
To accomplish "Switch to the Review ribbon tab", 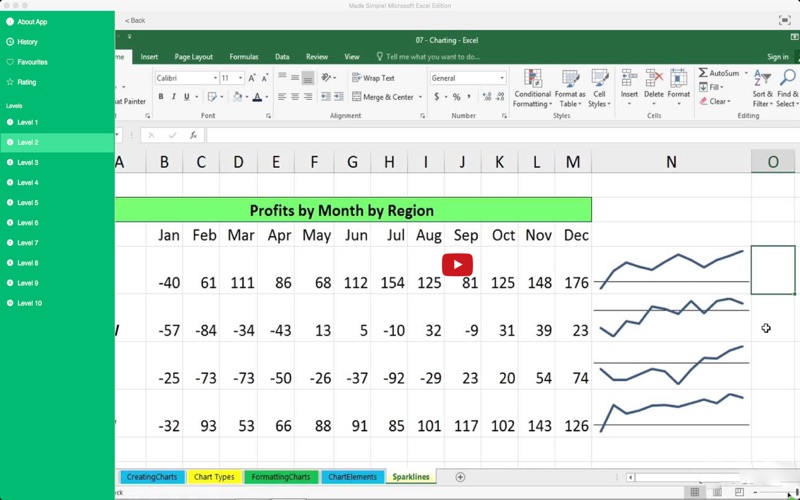I will (317, 57).
